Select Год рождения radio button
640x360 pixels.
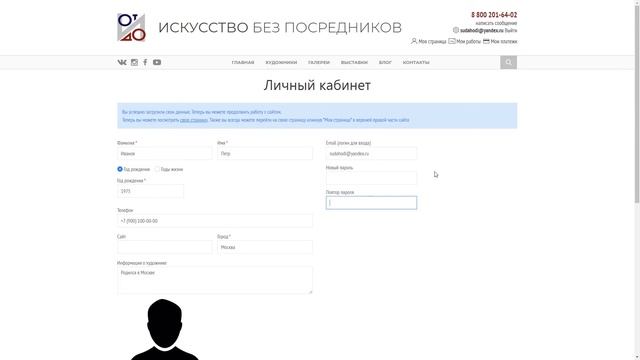pos(120,169)
